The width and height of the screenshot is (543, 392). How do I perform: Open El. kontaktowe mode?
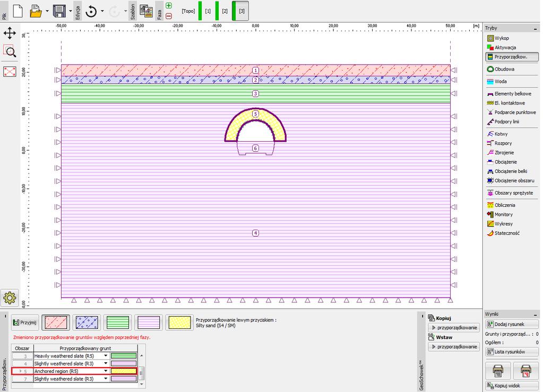click(510, 103)
